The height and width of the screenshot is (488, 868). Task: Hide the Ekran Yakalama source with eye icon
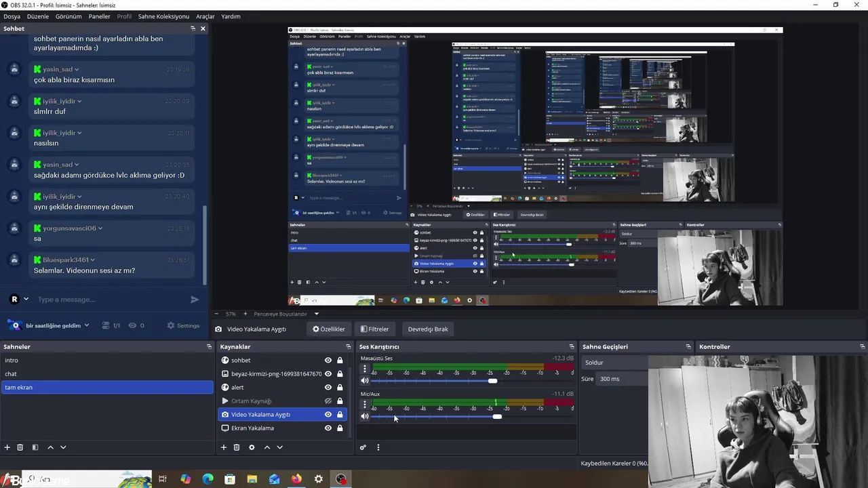pos(328,428)
